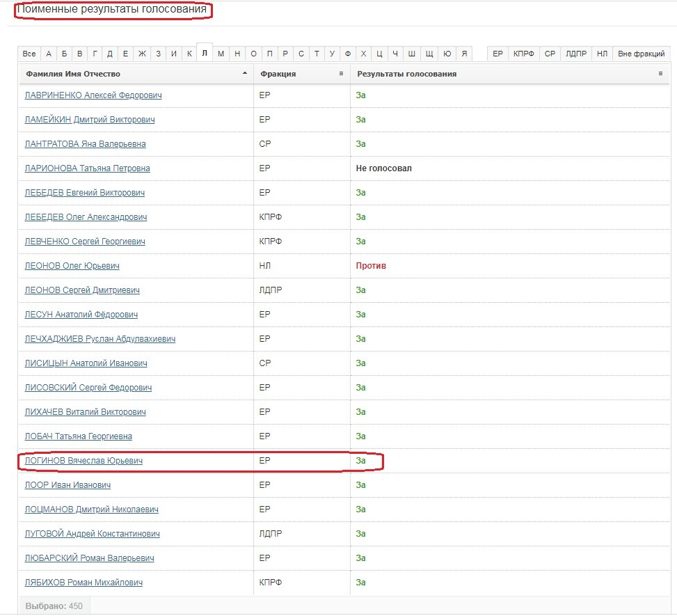Open ЛИСИЦЫН Анатолий Иванович link

tap(86, 363)
